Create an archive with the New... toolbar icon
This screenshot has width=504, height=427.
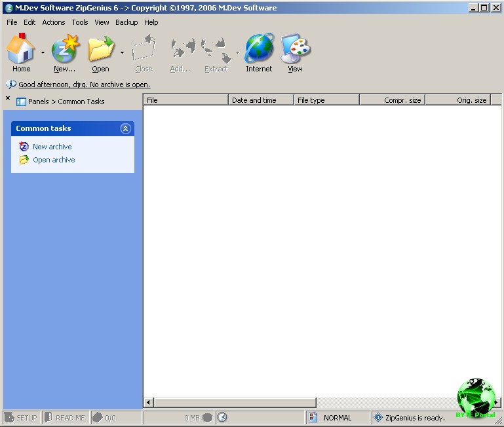(x=66, y=49)
